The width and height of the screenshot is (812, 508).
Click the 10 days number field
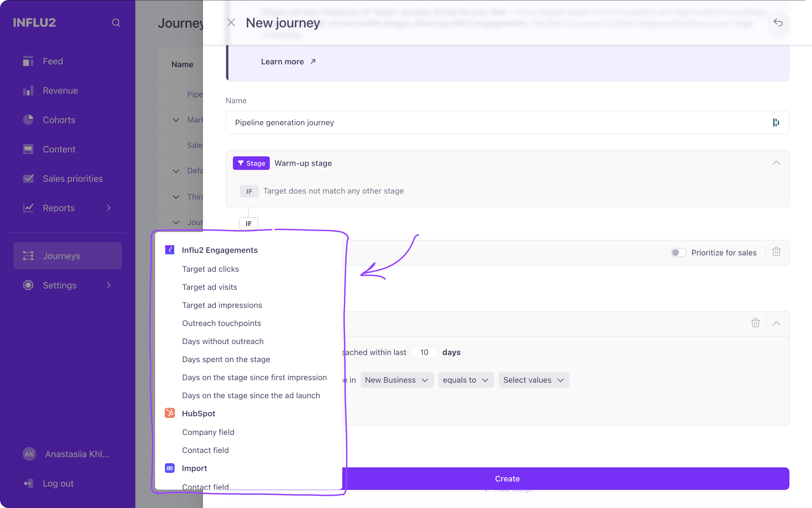424,352
